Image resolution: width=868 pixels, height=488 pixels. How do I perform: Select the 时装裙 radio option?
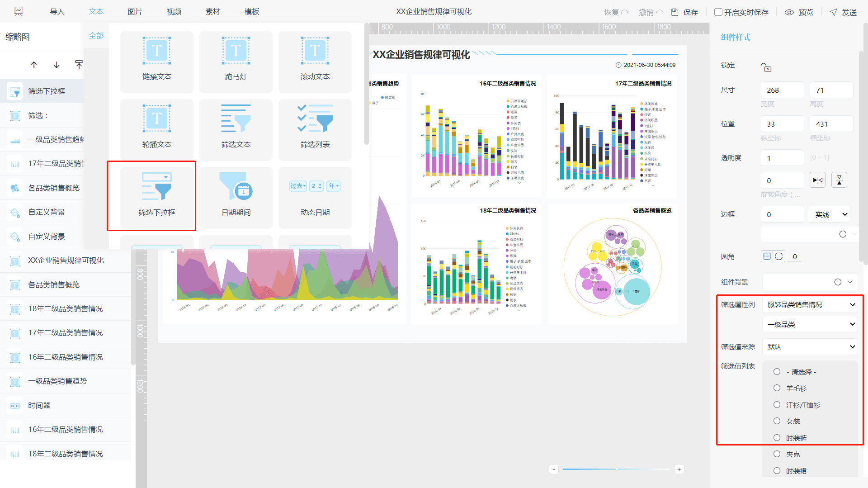click(777, 471)
